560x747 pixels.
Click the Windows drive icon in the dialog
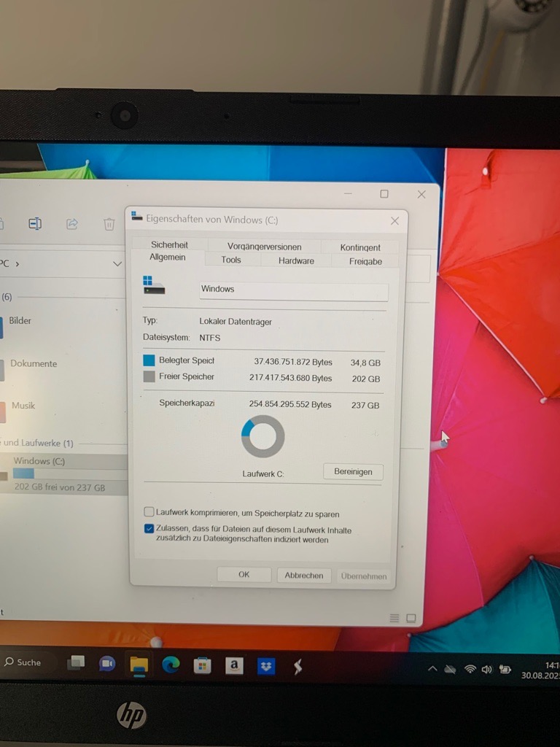(154, 285)
